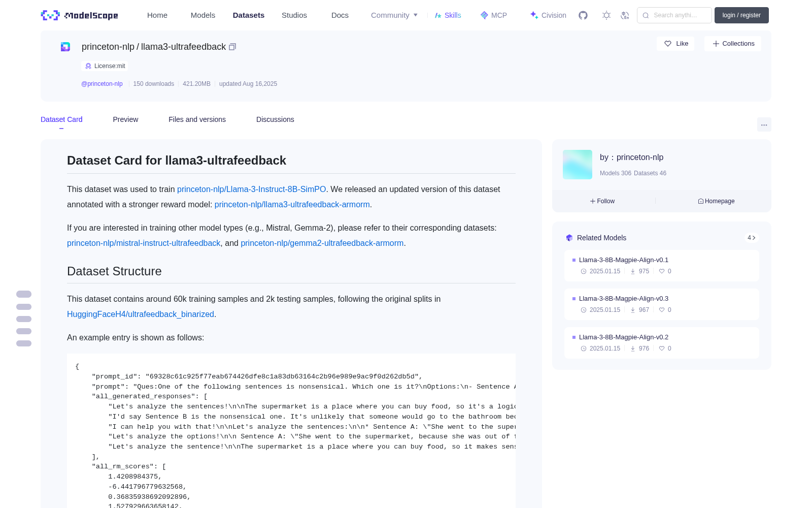Open the HuggingFaceH4/ultrafeedback_binarized link
Screen dimensions: 812x508
coord(141,314)
